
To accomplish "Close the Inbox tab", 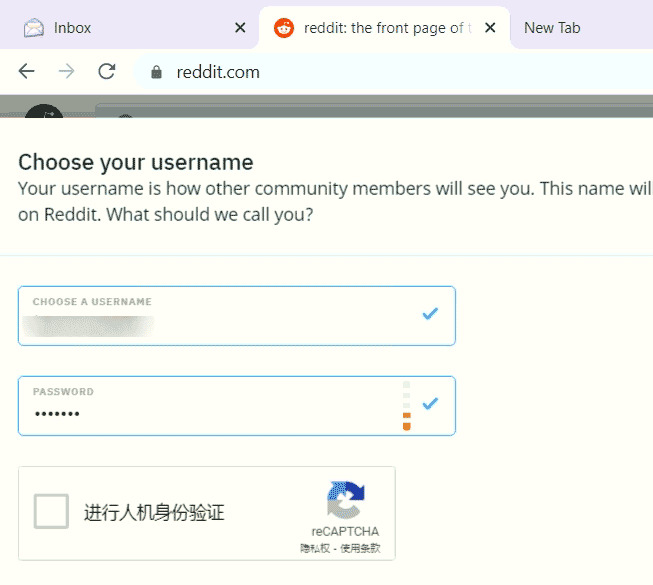I will (x=240, y=28).
